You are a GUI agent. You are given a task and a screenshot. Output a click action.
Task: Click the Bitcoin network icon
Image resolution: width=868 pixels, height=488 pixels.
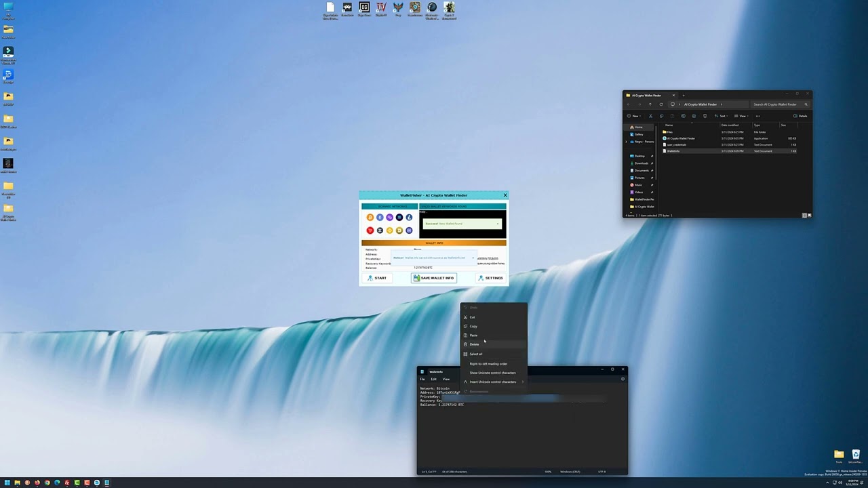370,218
